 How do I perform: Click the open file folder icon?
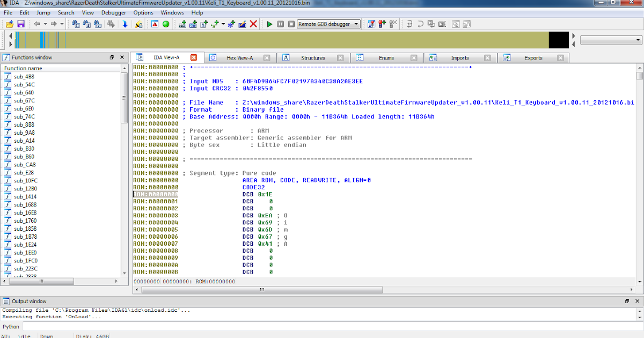coord(10,24)
